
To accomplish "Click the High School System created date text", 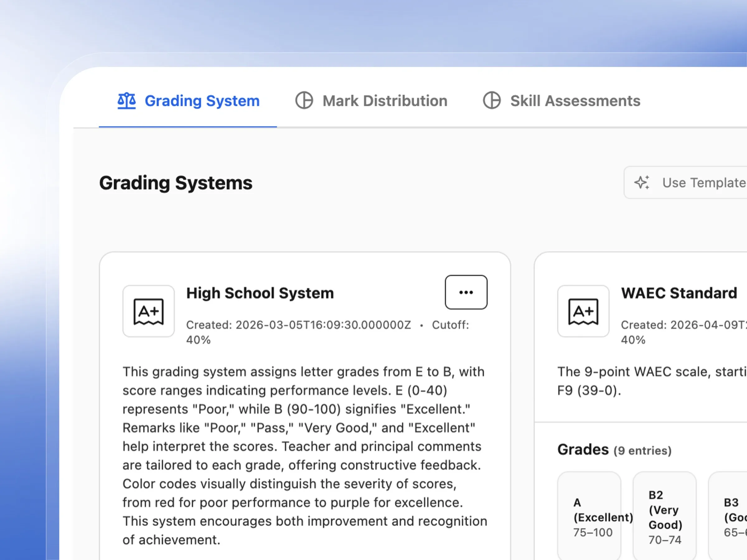I will point(298,325).
